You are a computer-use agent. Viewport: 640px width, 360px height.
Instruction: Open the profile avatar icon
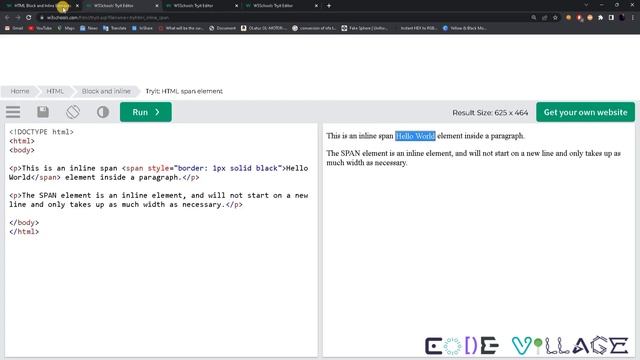tap(622, 18)
